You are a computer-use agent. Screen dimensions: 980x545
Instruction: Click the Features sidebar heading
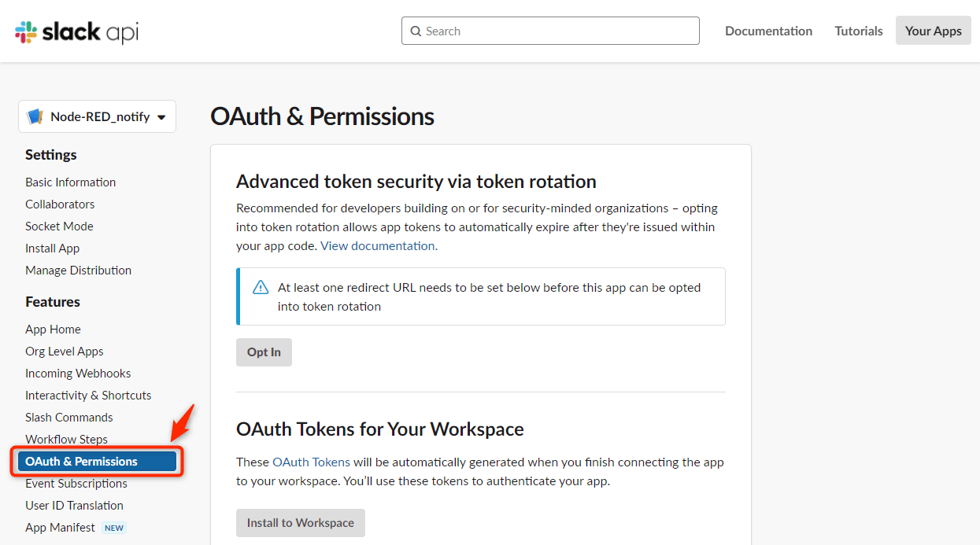click(x=53, y=302)
